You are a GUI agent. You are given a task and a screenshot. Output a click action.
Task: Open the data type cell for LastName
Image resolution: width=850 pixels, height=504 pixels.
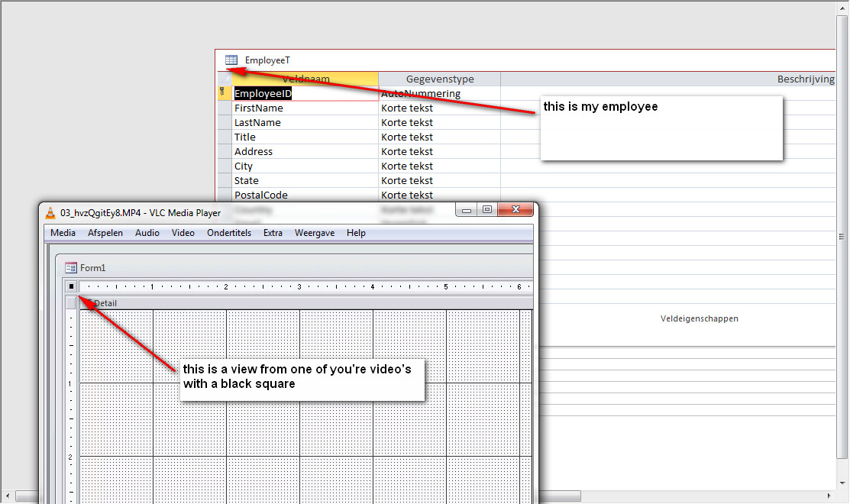pyautogui.click(x=440, y=122)
